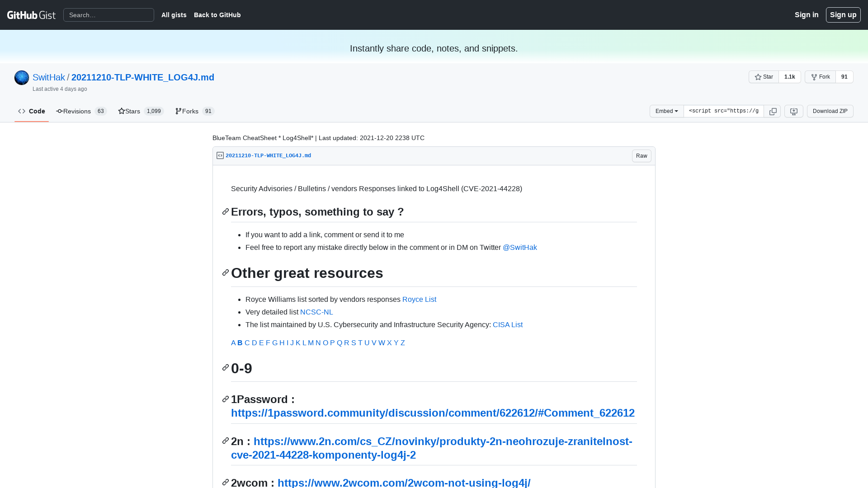The image size is (868, 488).
Task: Jump to letter S section
Action: [x=354, y=343]
